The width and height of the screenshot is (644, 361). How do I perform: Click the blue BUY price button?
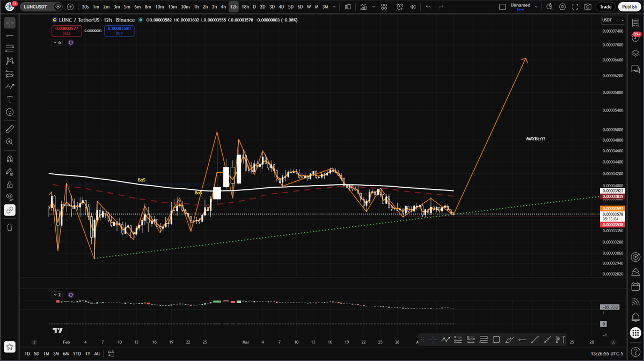pyautogui.click(x=119, y=31)
